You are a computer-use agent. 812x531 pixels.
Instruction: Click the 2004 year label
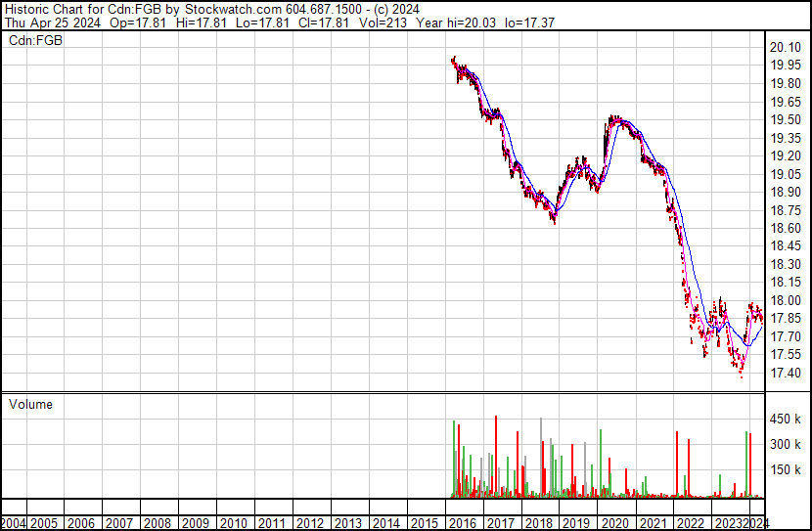(14, 523)
